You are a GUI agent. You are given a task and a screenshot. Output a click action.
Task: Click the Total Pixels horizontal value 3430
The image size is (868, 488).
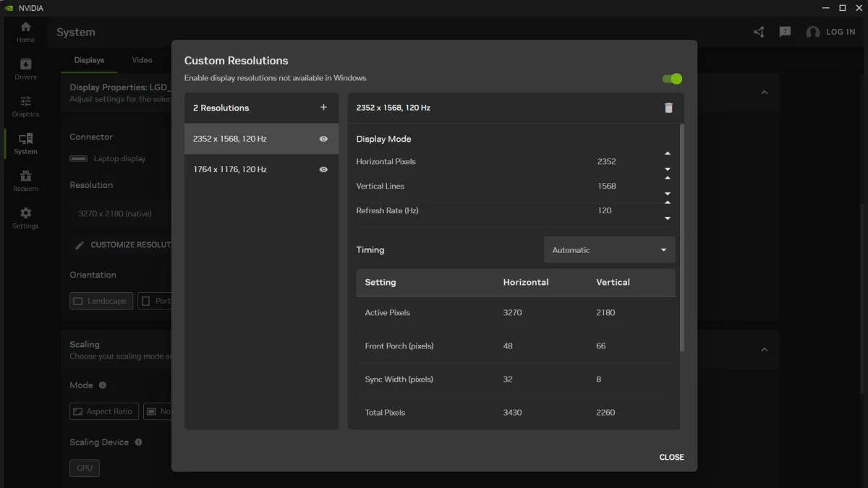point(512,413)
